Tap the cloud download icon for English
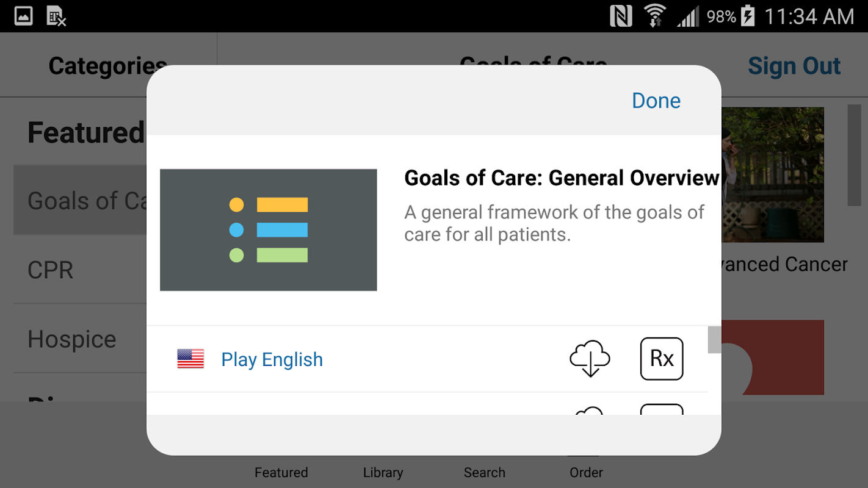The image size is (868, 488). [x=589, y=359]
